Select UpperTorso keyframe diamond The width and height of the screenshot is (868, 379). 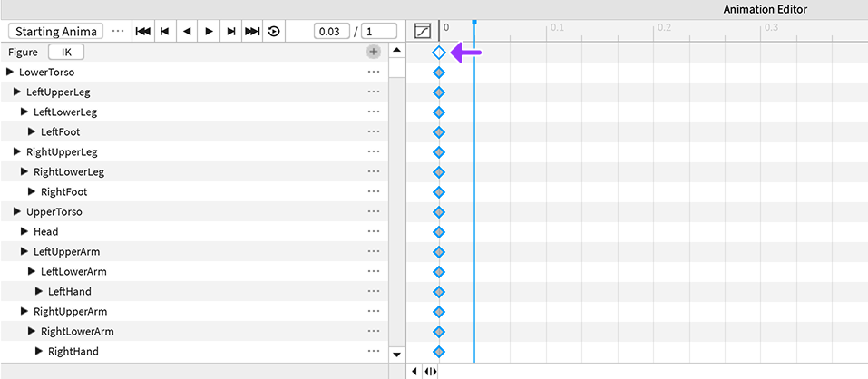coord(439,212)
